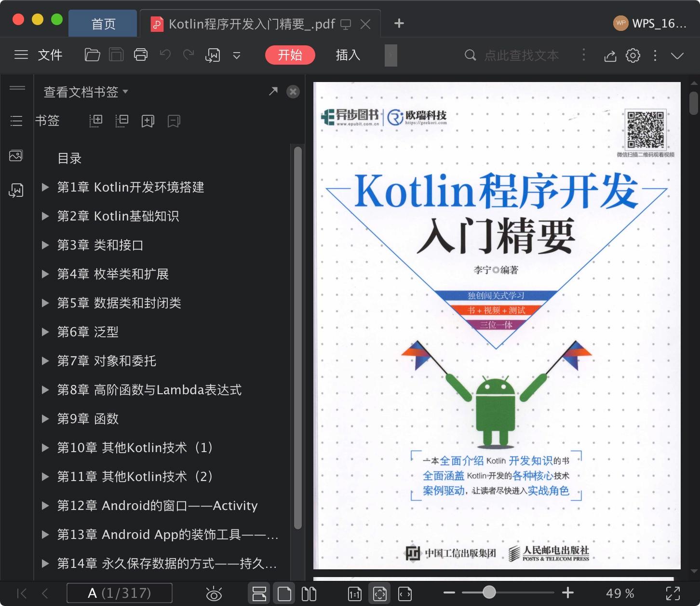Collapse the sidebar with the top line icon

click(x=17, y=88)
